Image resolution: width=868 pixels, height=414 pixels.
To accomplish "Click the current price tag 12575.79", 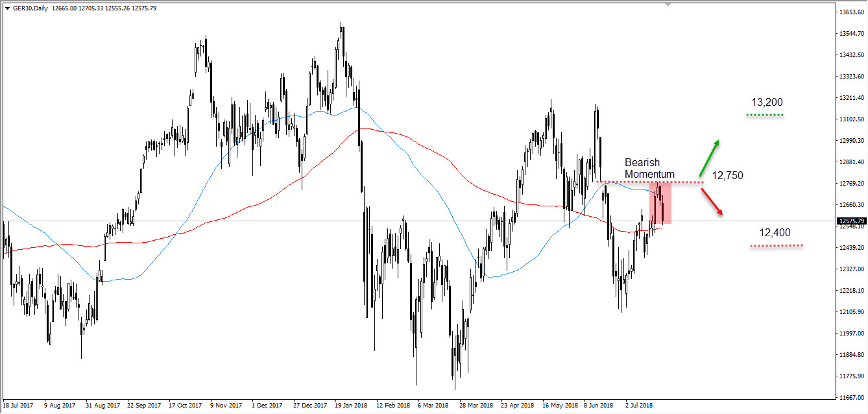I will click(850, 221).
